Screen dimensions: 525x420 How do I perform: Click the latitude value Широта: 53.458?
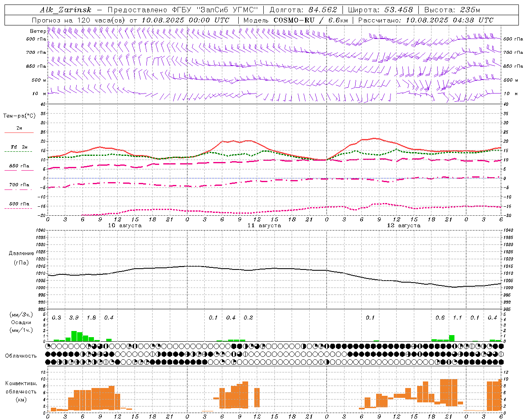380,10
